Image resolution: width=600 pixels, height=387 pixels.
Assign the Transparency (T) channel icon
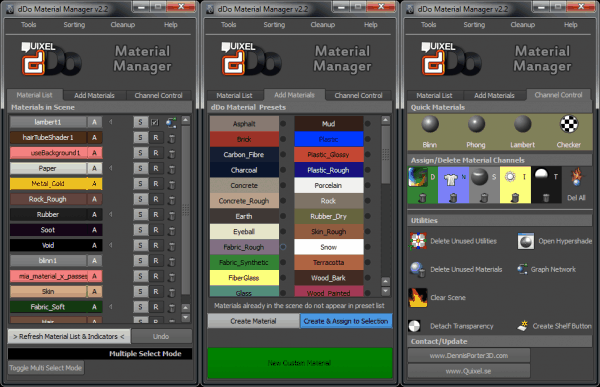point(541,175)
